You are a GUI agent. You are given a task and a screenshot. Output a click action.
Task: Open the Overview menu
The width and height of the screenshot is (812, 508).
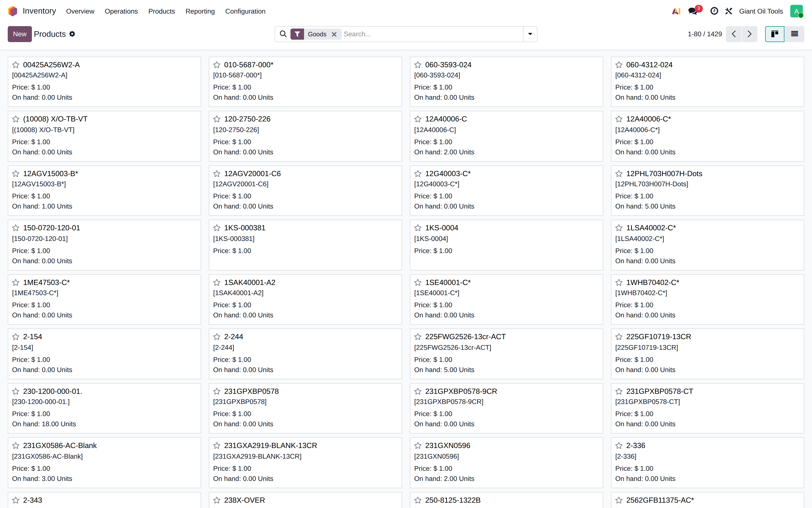(x=80, y=11)
